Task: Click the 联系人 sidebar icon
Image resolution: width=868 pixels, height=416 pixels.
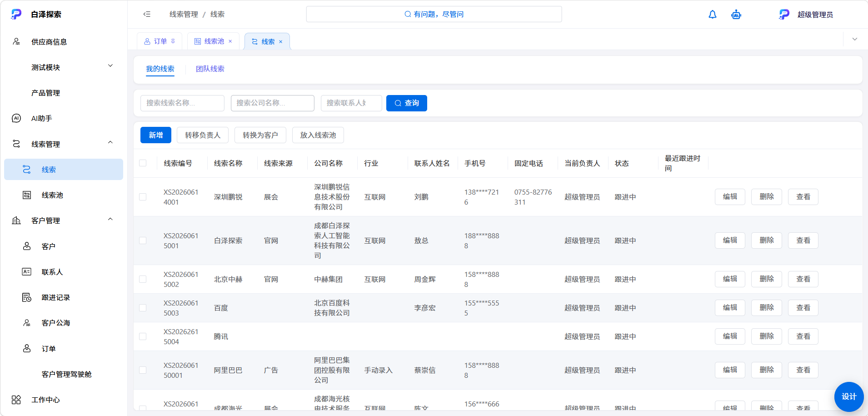Action: point(27,272)
